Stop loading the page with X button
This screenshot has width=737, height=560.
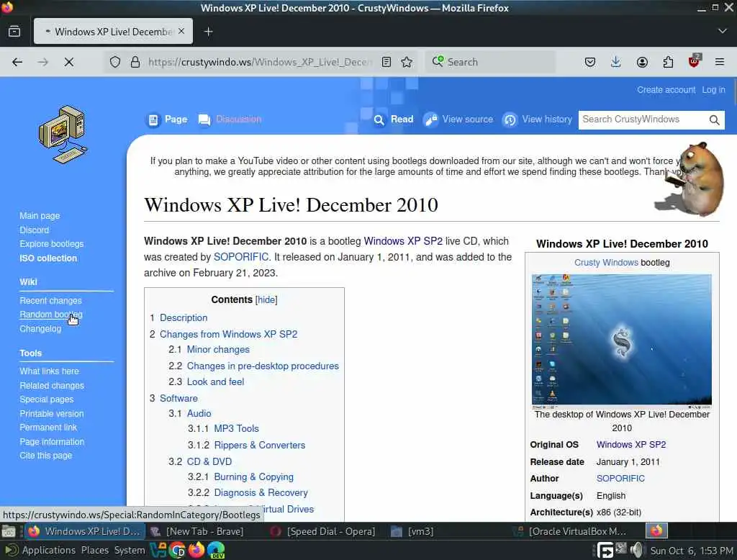pos(68,62)
